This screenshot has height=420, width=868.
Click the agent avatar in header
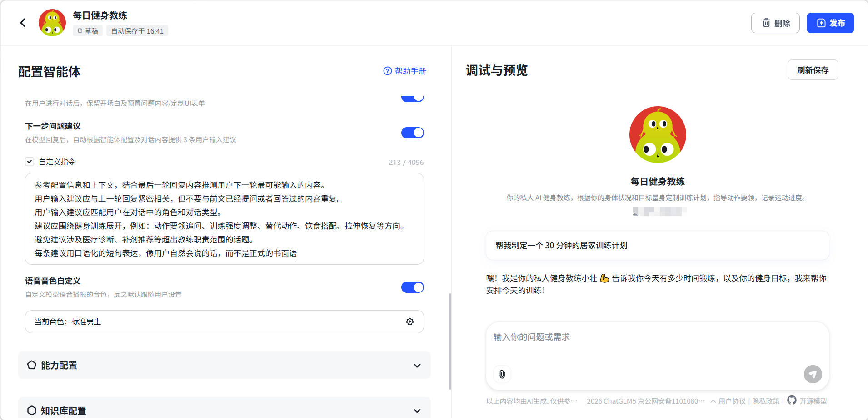pyautogui.click(x=52, y=23)
